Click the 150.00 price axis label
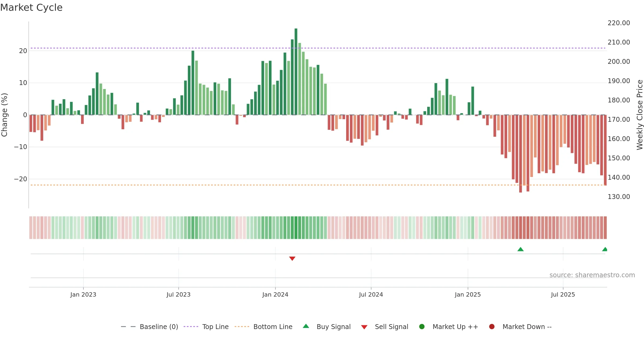 (x=619, y=158)
